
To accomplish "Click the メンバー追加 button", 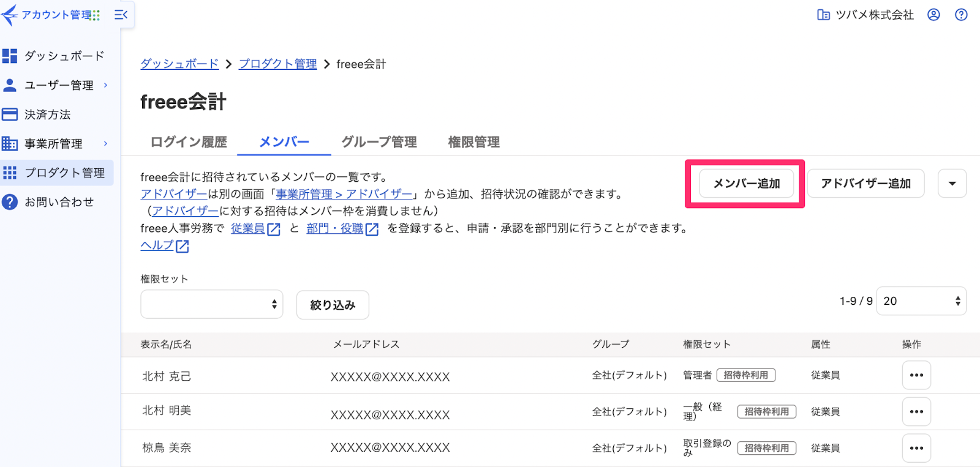I will pyautogui.click(x=747, y=184).
